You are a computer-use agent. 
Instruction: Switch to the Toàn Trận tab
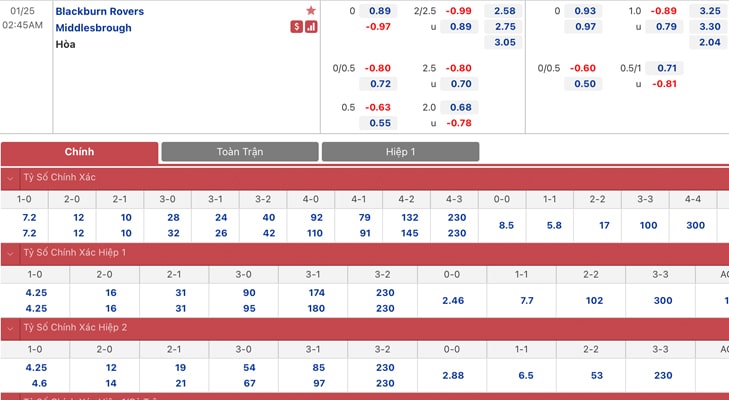pos(240,152)
